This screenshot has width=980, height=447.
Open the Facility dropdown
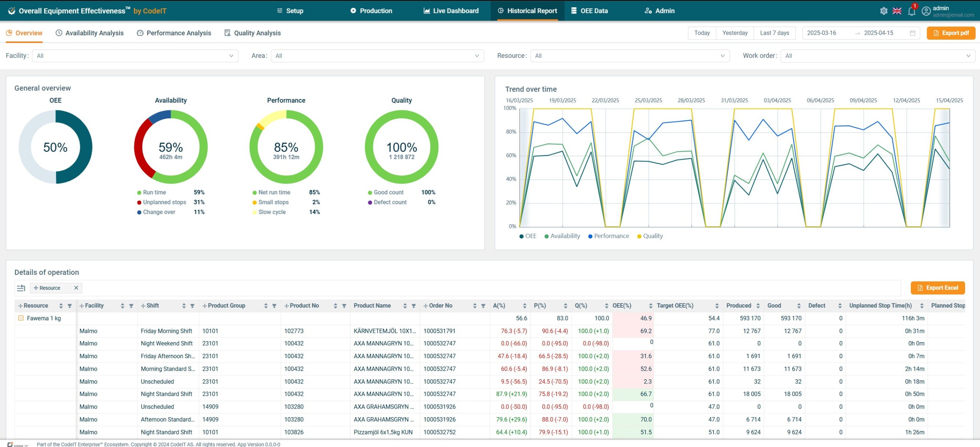click(135, 56)
